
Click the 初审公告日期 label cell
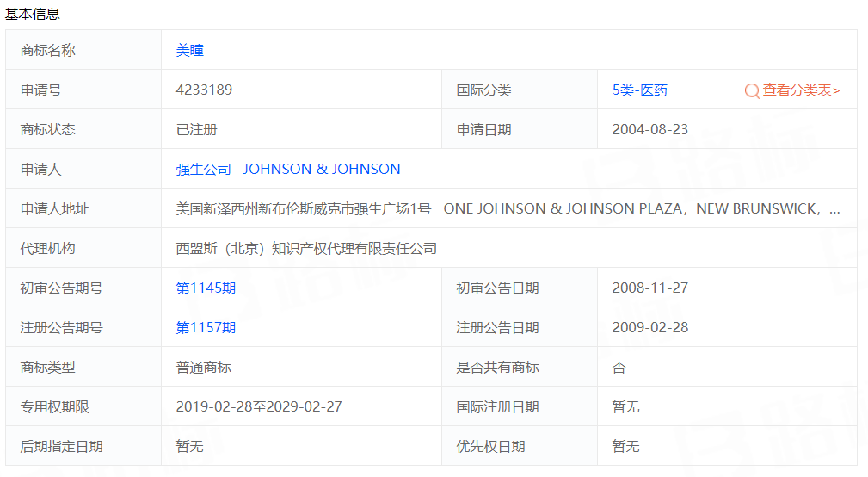(x=520, y=288)
